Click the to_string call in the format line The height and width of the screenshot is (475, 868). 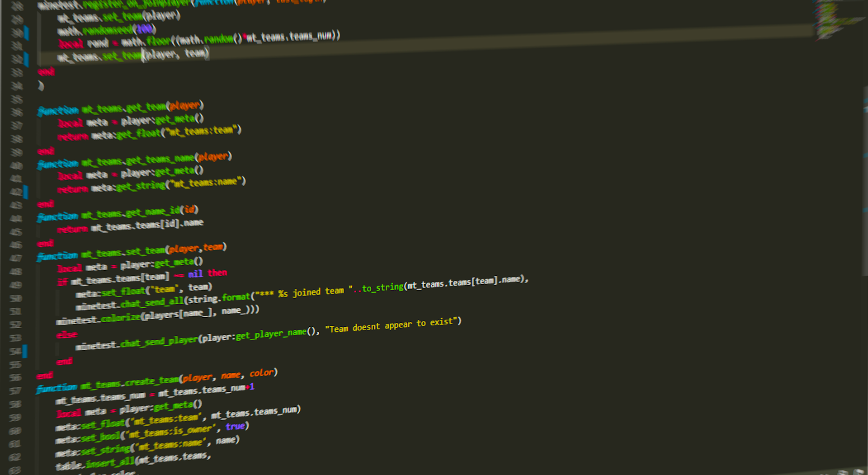382,287
